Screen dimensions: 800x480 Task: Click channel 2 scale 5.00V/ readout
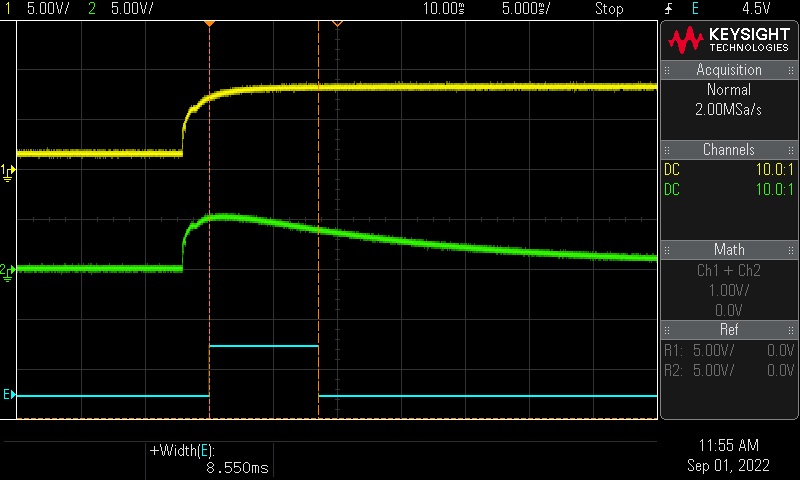click(132, 8)
